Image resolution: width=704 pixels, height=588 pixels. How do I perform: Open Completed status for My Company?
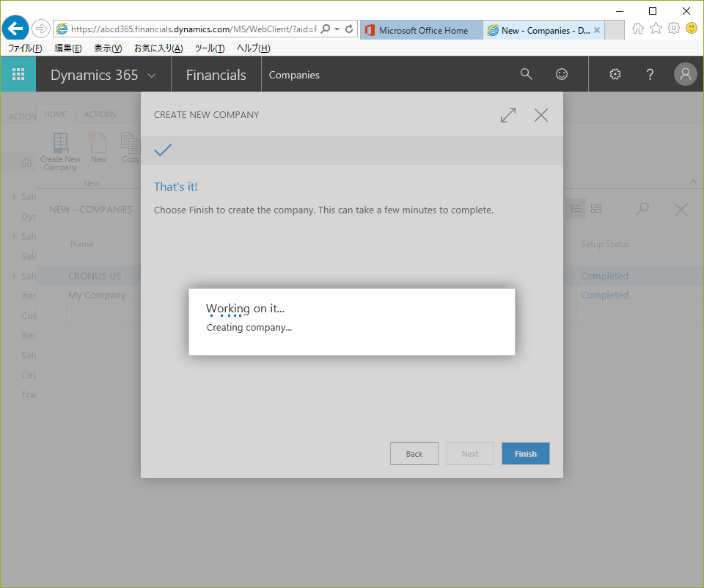click(x=604, y=295)
